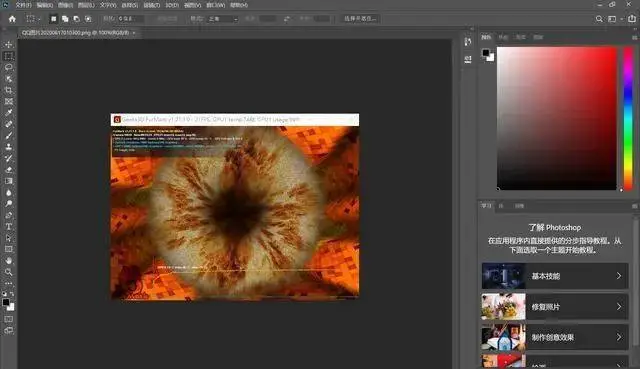Choose New Selection mode in options bar
This screenshot has height=369, width=640.
click(53, 19)
